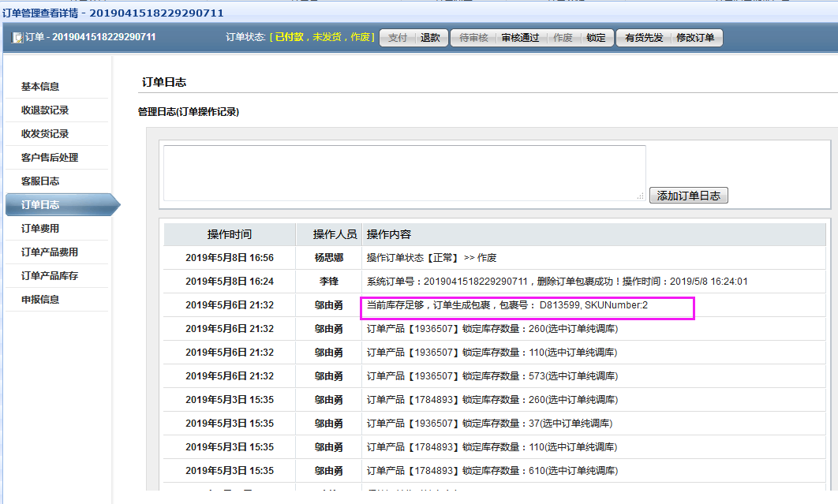838x504 pixels.
Task: Click the log entry about 删除订单包裹成功
Action: click(x=557, y=282)
